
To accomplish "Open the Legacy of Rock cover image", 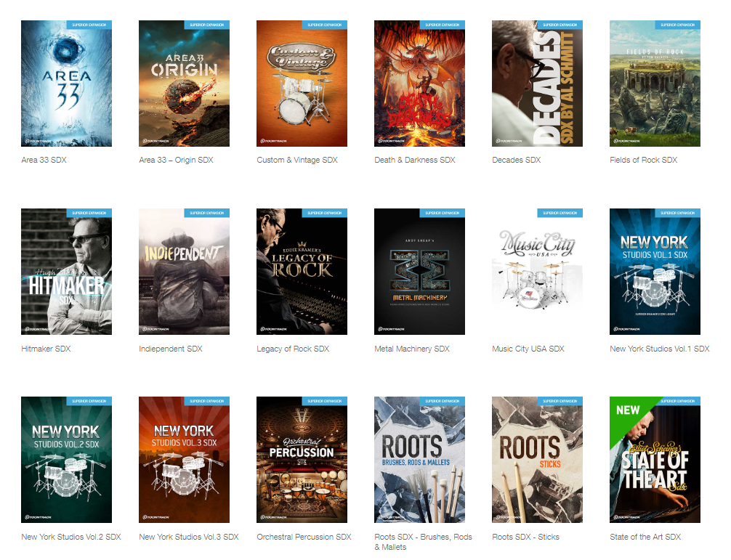I will [x=302, y=272].
